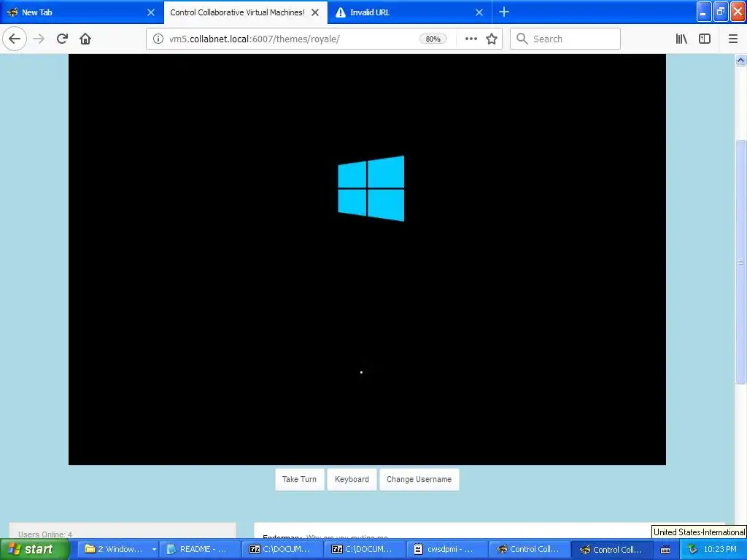Viewport: 747px width, 560px height.
Task: Close the New Tab tab
Action: [x=150, y=12]
